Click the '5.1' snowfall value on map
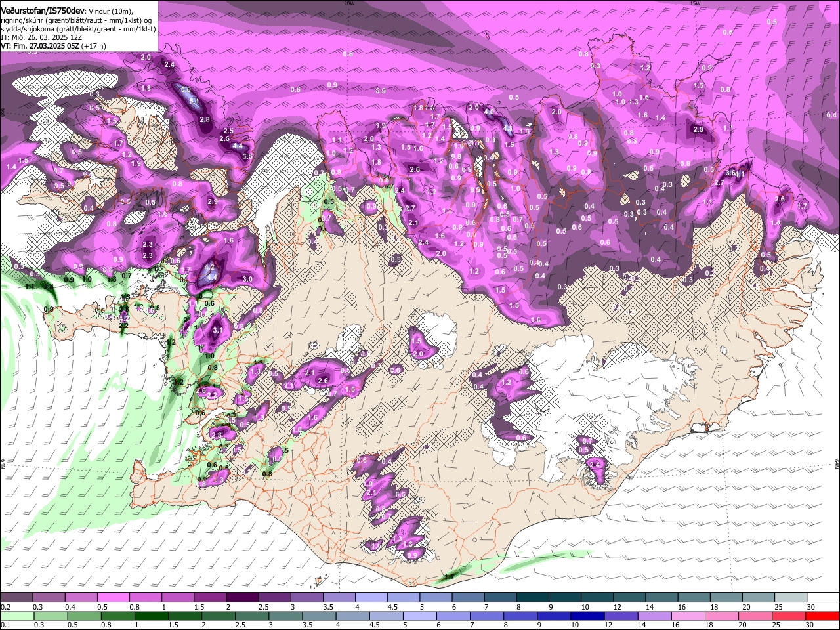This screenshot has height=630, width=840. [194, 100]
